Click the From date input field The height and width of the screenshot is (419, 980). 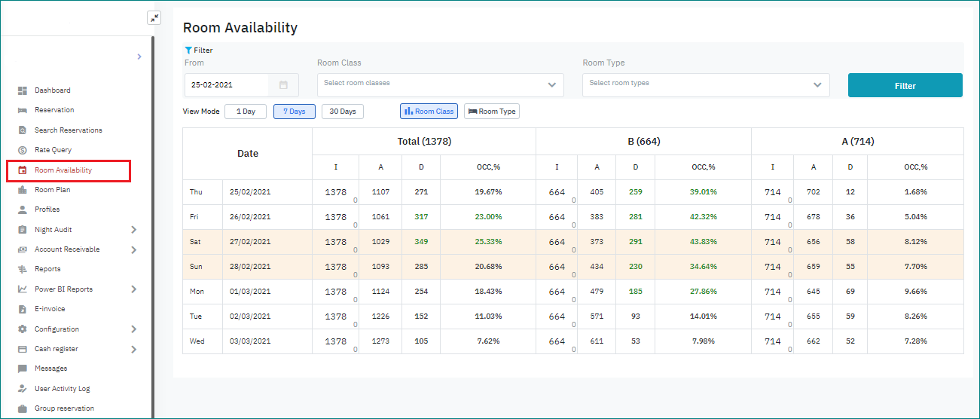(x=227, y=85)
